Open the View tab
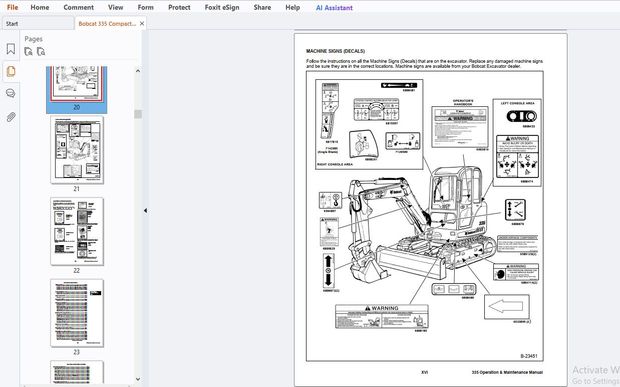620x387 pixels. (115, 7)
